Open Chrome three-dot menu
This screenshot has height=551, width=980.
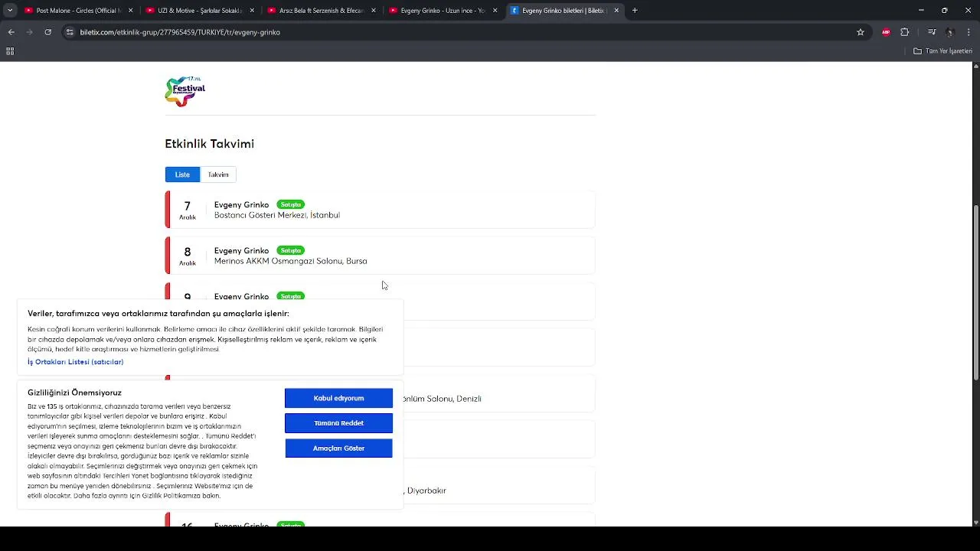(969, 32)
